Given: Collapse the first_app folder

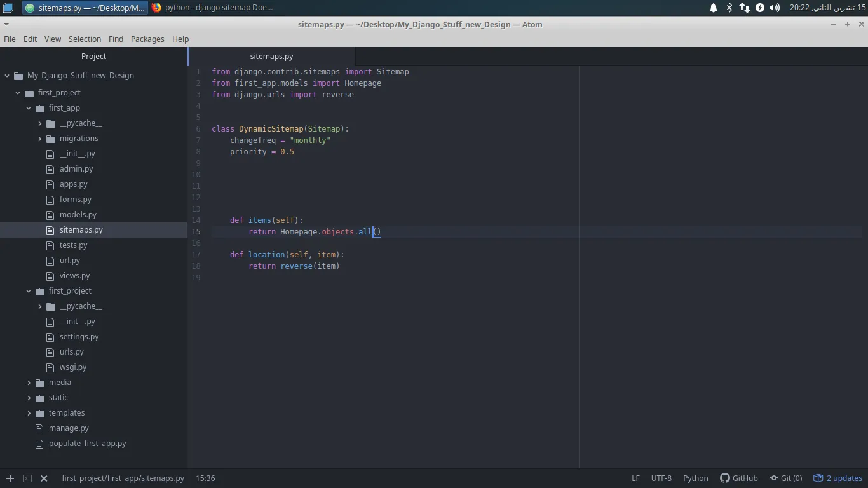Looking at the screenshot, I should coord(29,108).
